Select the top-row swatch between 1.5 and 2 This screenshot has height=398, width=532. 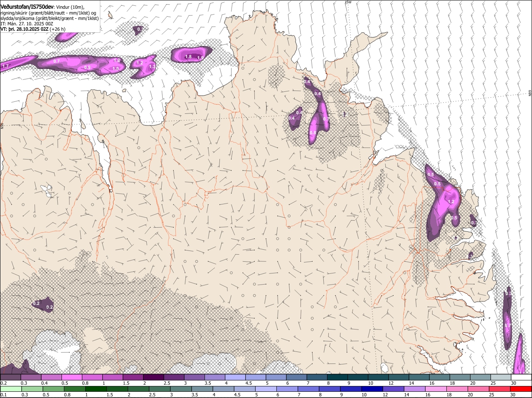point(133,377)
